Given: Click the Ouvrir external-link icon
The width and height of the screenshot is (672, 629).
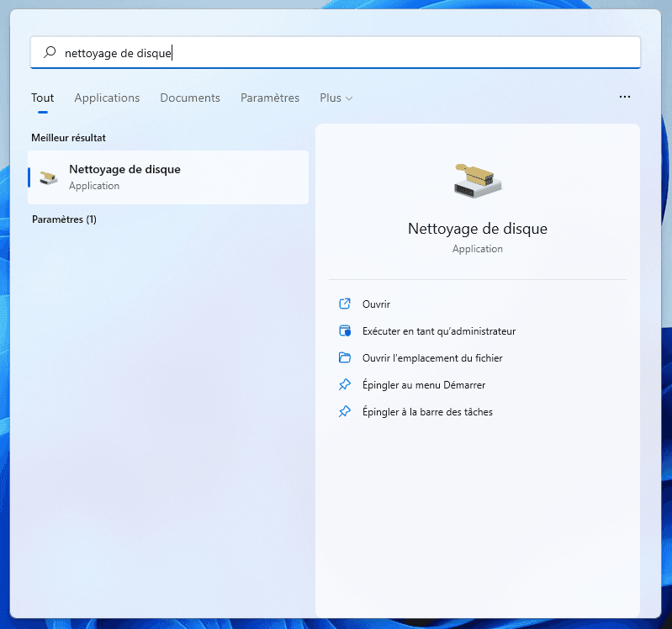Looking at the screenshot, I should pyautogui.click(x=344, y=304).
